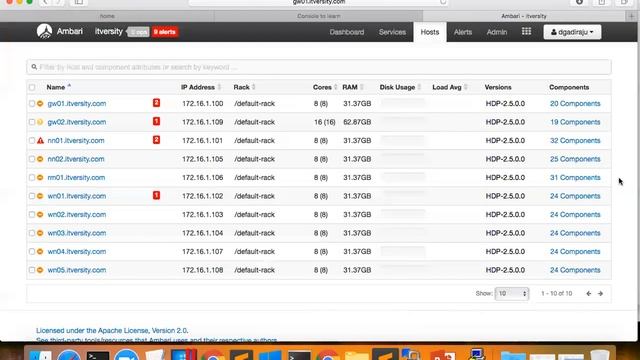Screen dimensions: 640x360
Task: Toggle the select-all hosts checkbox in header
Action: point(32,87)
